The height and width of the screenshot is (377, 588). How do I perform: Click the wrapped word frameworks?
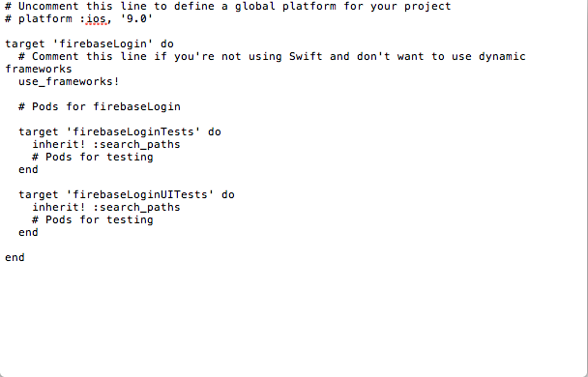coord(39,69)
